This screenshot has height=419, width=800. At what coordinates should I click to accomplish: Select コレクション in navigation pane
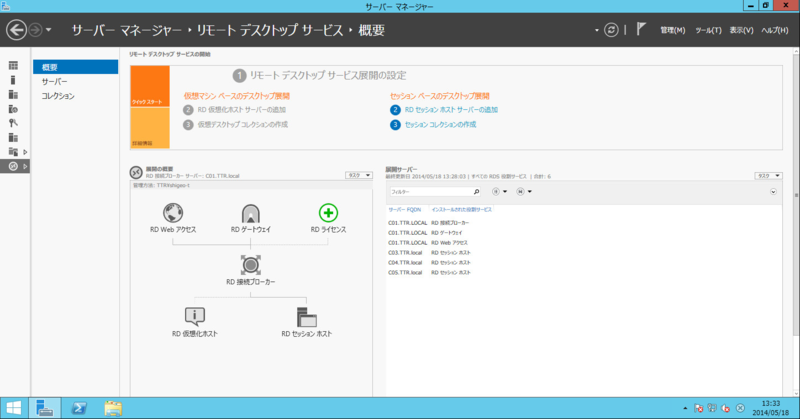tap(76, 96)
